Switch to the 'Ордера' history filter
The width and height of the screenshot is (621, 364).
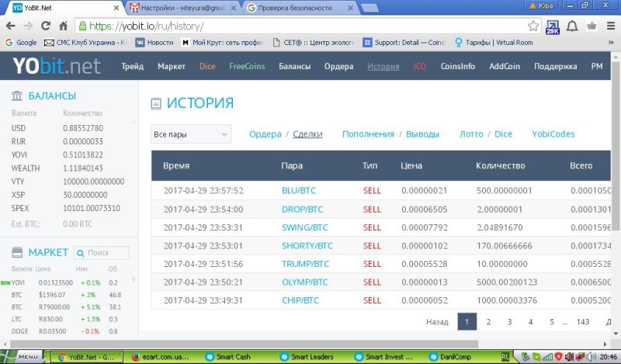pos(265,134)
